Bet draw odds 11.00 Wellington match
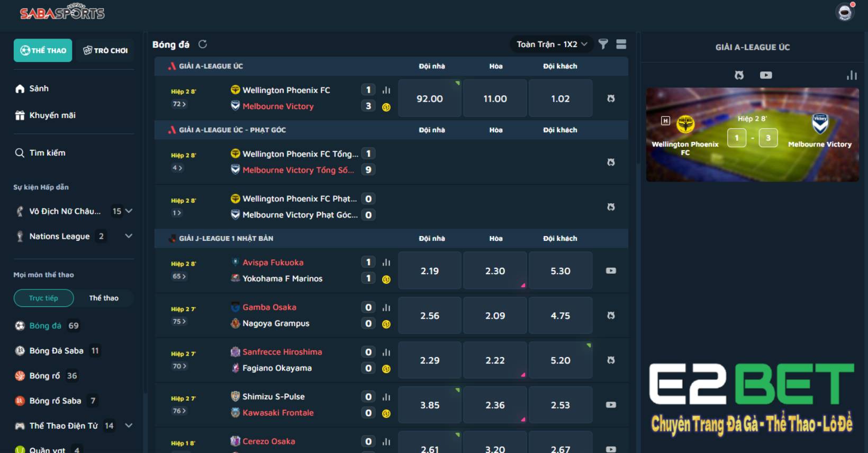868x453 pixels. pyautogui.click(x=495, y=98)
